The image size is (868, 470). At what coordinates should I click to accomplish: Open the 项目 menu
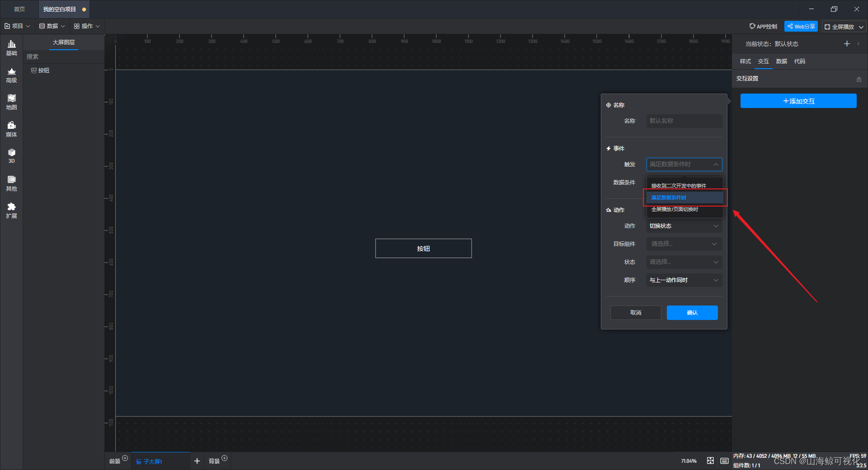pos(17,26)
